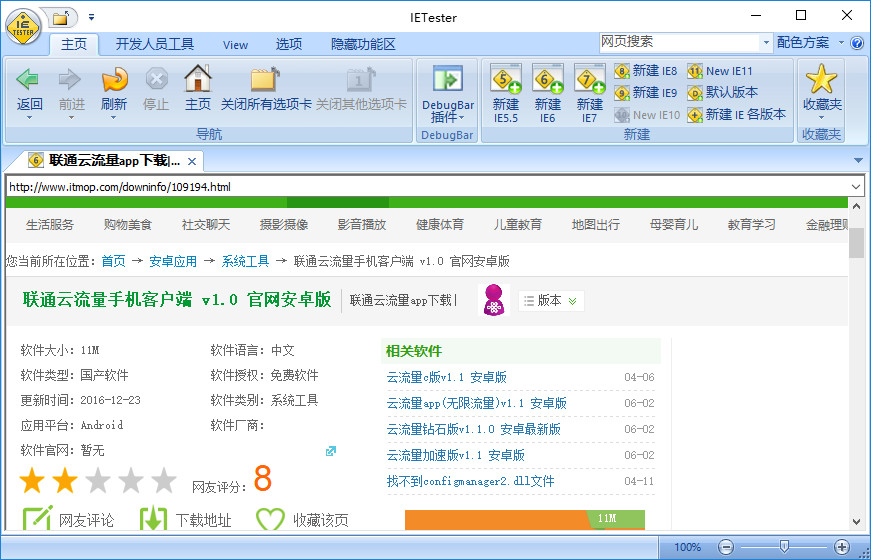The image size is (871, 560).
Task: Open 云流量c版v1.1 安卓版 link
Action: point(447,377)
